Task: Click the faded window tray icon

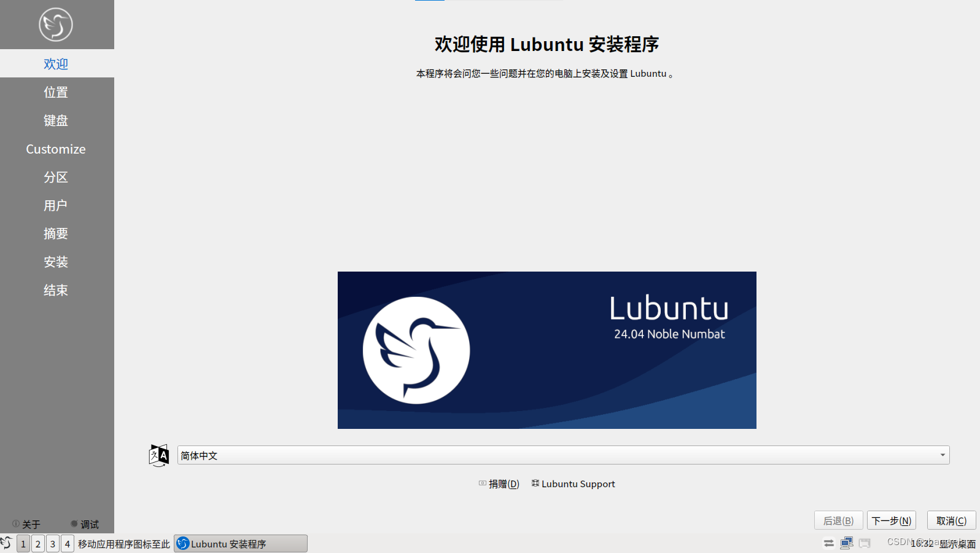Action: tap(865, 543)
